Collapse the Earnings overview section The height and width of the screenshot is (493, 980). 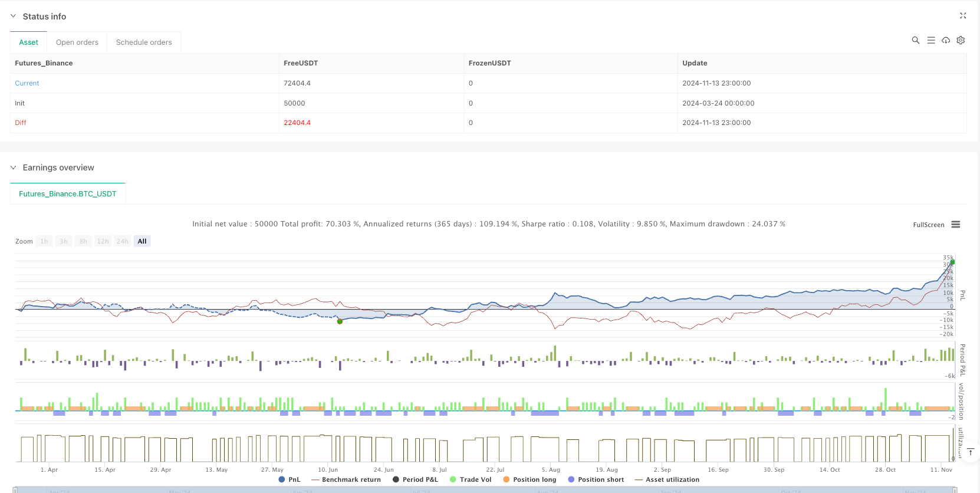click(x=14, y=167)
